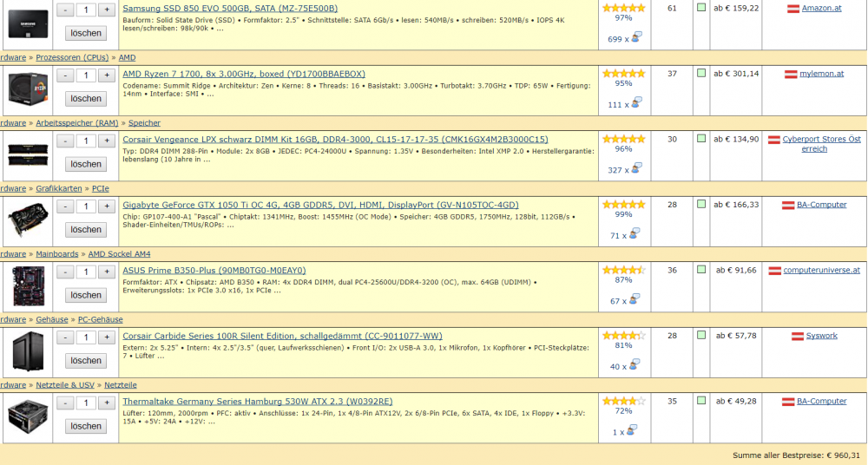Decrease quantity of AMD Ryzen 7 with minus
The image size is (868, 465).
point(65,75)
